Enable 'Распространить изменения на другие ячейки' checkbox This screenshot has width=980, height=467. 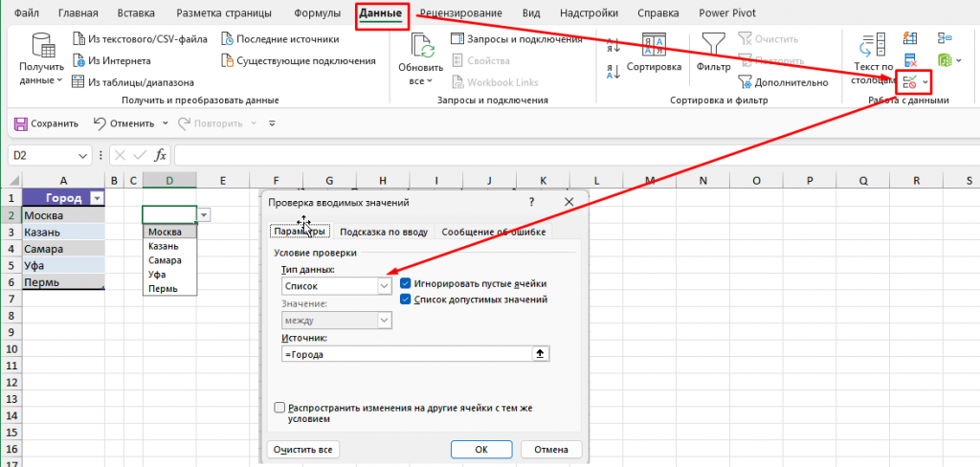click(x=279, y=407)
